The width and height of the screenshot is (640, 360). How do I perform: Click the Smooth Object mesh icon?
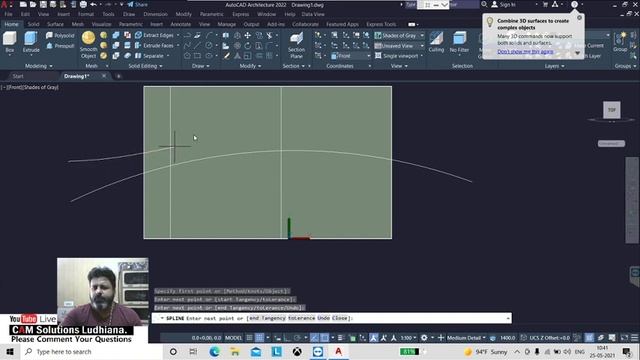click(88, 45)
